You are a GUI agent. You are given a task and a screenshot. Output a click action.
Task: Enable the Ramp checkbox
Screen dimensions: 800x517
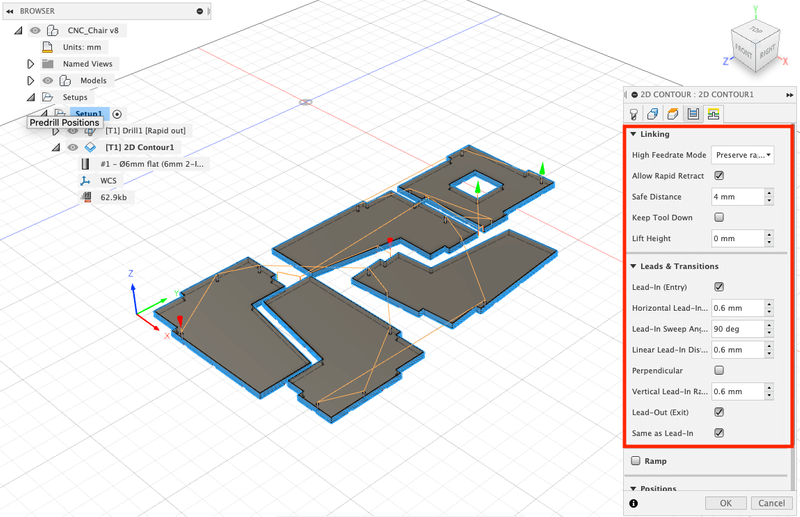636,461
